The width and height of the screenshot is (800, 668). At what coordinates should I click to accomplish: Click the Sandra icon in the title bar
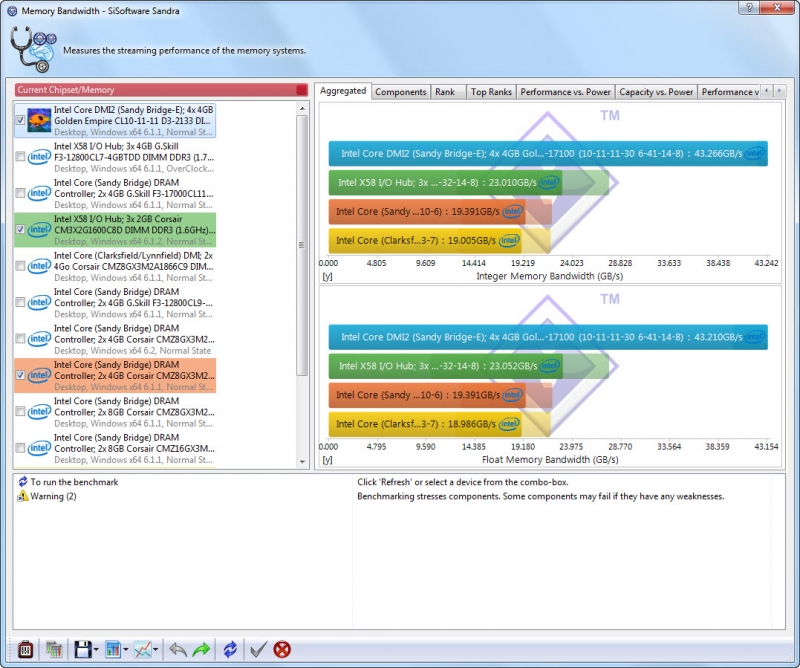pyautogui.click(x=12, y=11)
